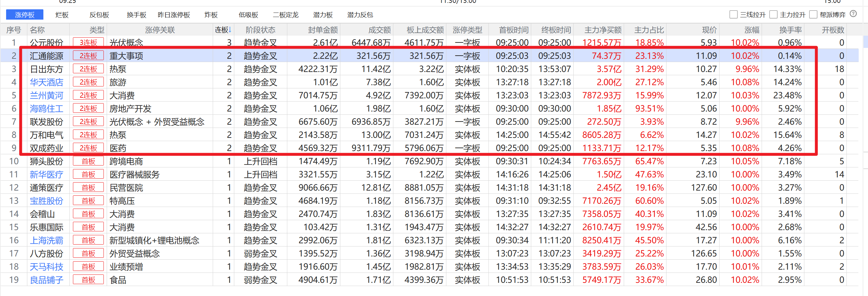Sort by the 连板 column header

coord(223,30)
